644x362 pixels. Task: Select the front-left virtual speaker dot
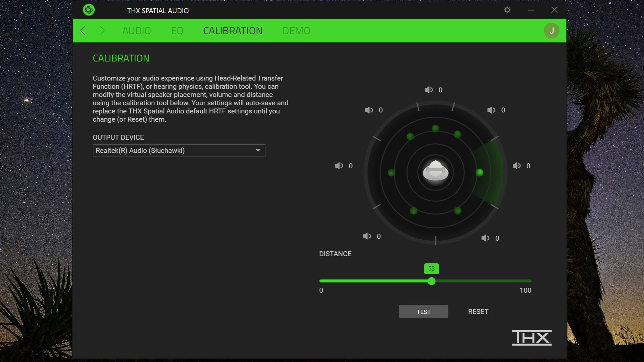tap(410, 136)
